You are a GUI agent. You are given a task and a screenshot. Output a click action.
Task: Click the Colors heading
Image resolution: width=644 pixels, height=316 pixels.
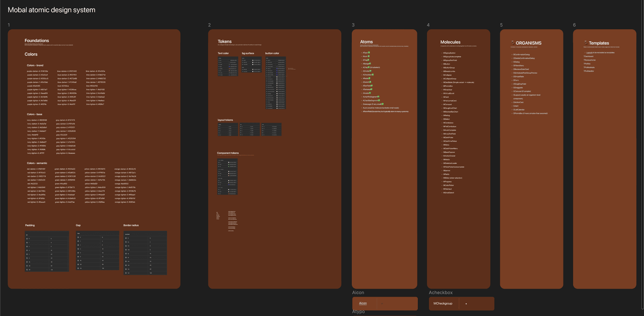(x=31, y=54)
